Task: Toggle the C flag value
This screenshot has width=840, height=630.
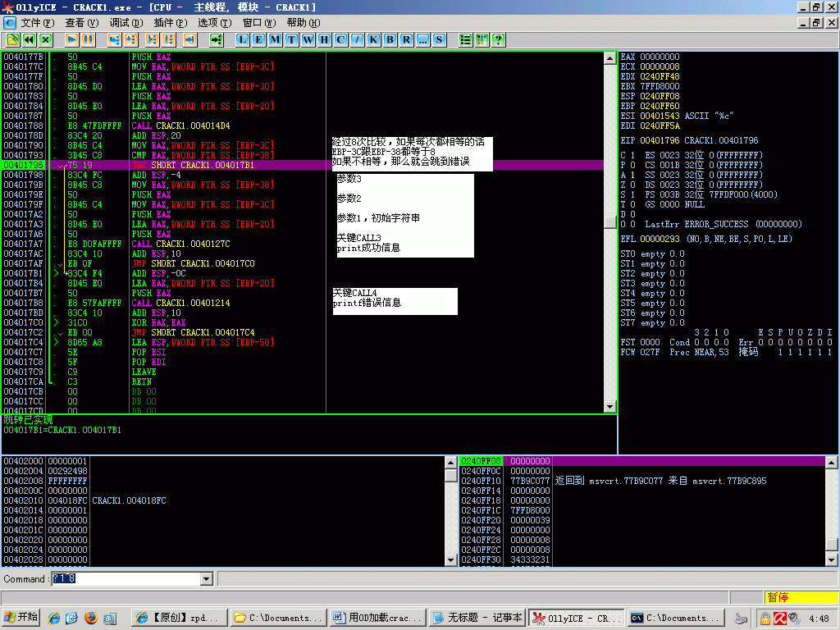Action: (632, 155)
